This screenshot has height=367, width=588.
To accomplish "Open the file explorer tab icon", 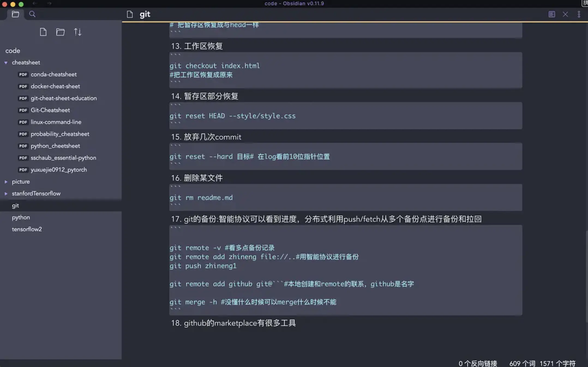I will (15, 14).
